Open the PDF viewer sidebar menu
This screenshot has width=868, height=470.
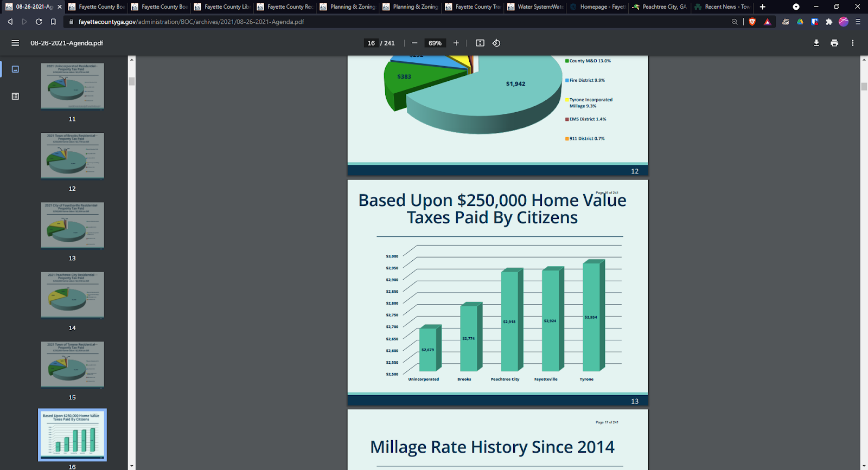coord(15,43)
